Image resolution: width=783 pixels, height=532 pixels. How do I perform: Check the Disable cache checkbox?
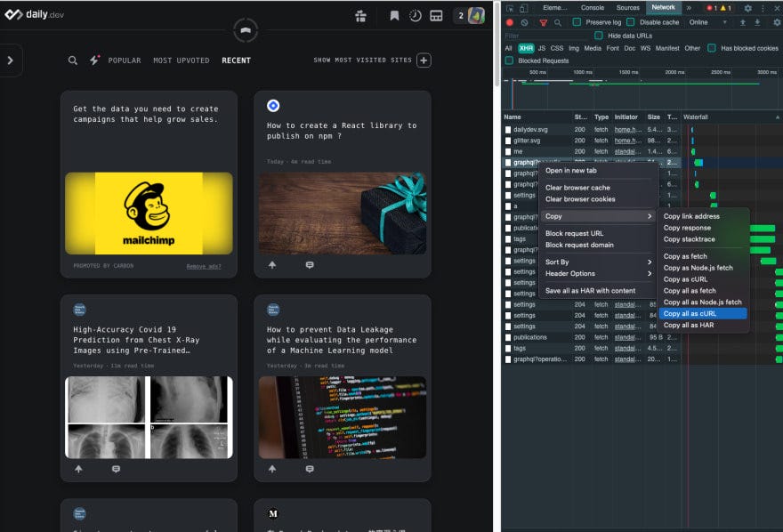630,21
